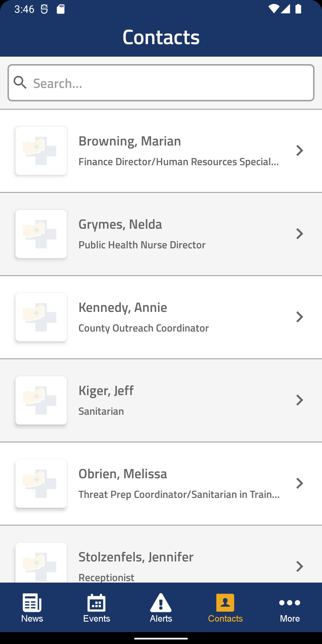The image size is (322, 644).
Task: Tap the Finance Director/Human Resources subtitle
Action: [179, 162]
